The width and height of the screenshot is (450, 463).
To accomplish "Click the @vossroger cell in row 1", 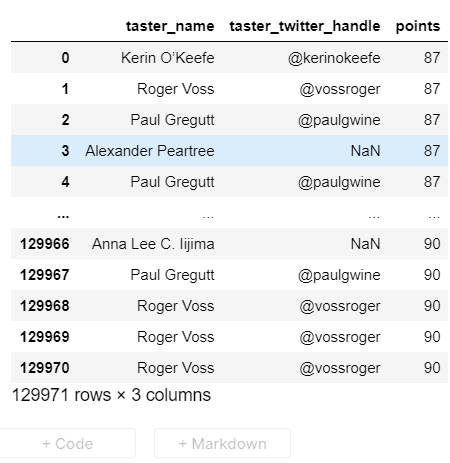I will 340,89.
